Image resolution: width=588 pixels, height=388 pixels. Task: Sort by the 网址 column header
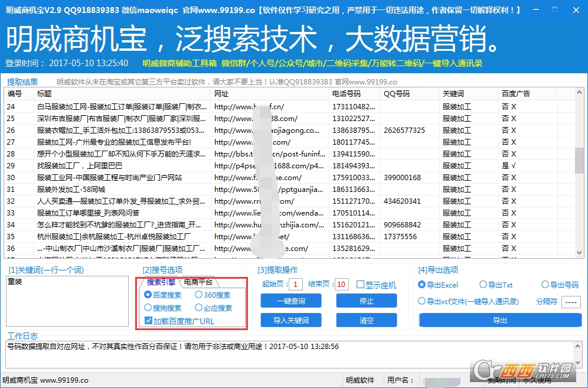[x=270, y=94]
